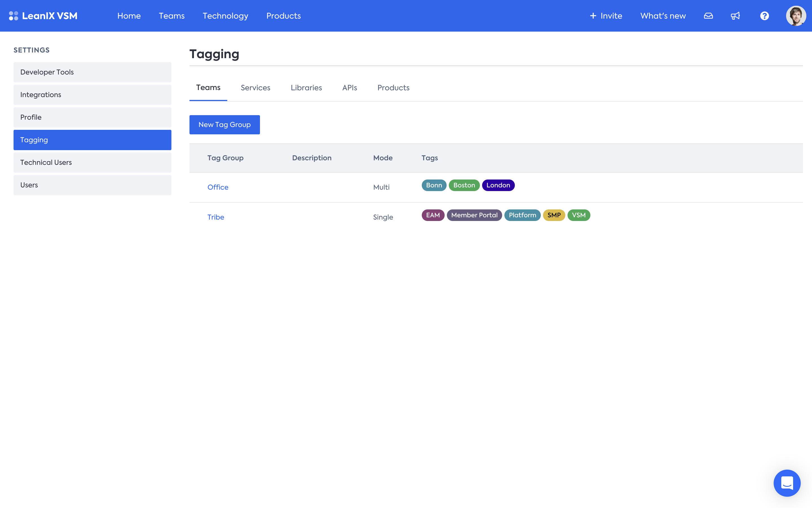Open the user profile avatar
This screenshot has width=812, height=508.
[x=796, y=16]
